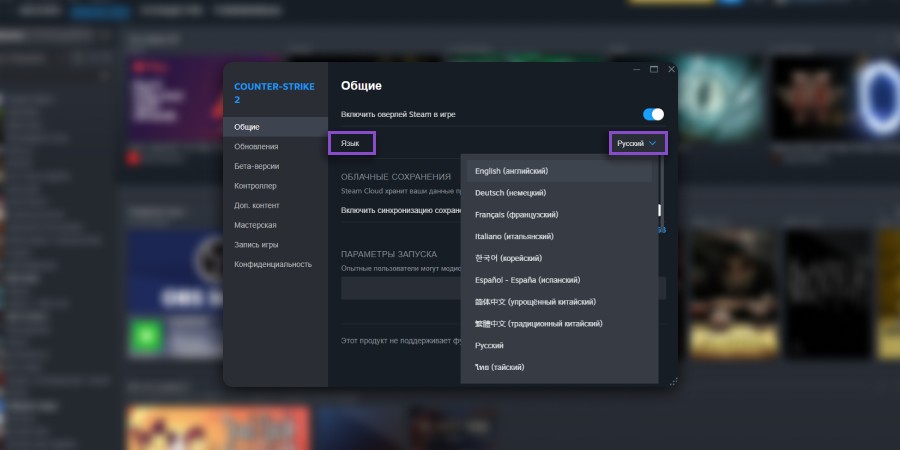Minimize the Counter-Strike 2 properties window
Image resolution: width=900 pixels, height=450 pixels.
pos(637,69)
